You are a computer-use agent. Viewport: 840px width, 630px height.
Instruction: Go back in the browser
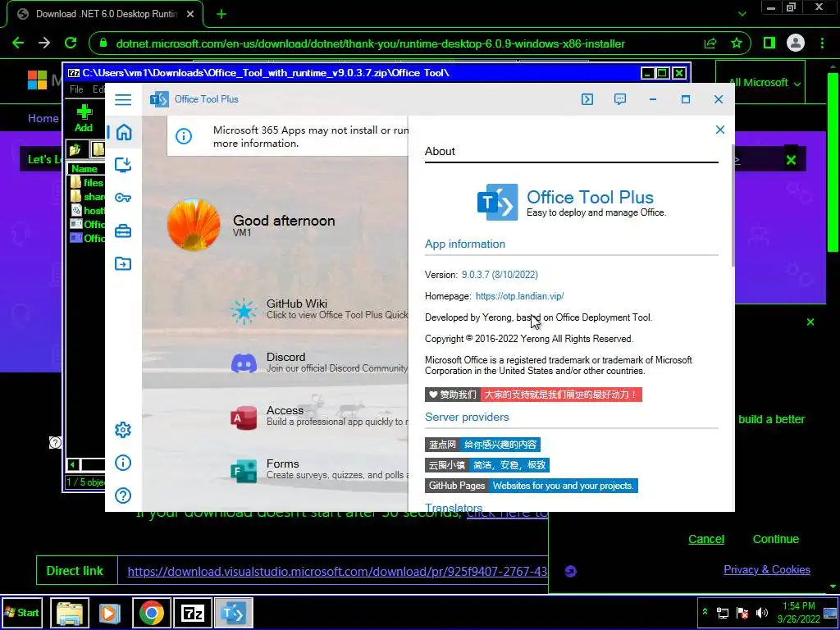click(x=18, y=43)
